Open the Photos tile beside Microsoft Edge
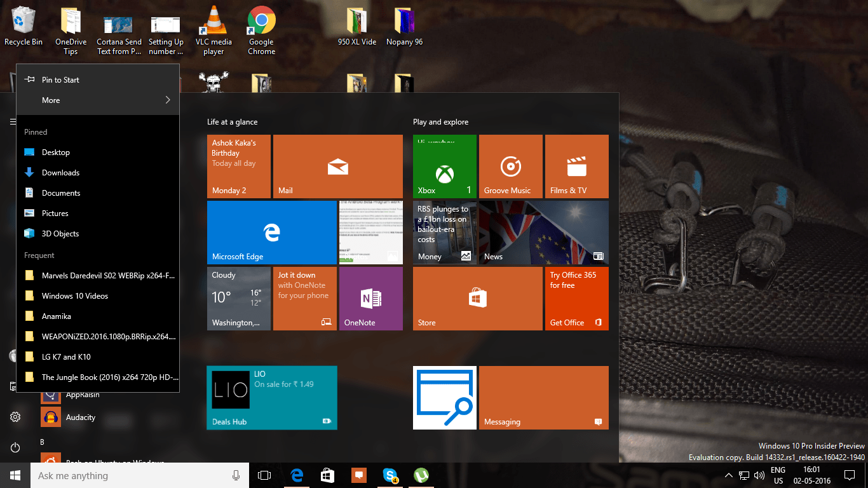868x488 pixels. [x=371, y=233]
